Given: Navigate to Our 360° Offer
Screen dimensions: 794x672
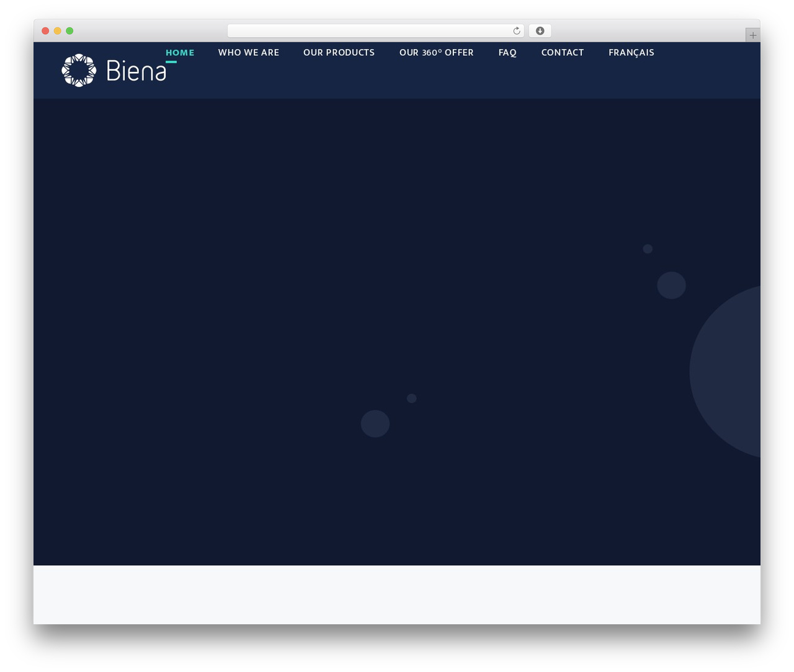Looking at the screenshot, I should tap(437, 53).
